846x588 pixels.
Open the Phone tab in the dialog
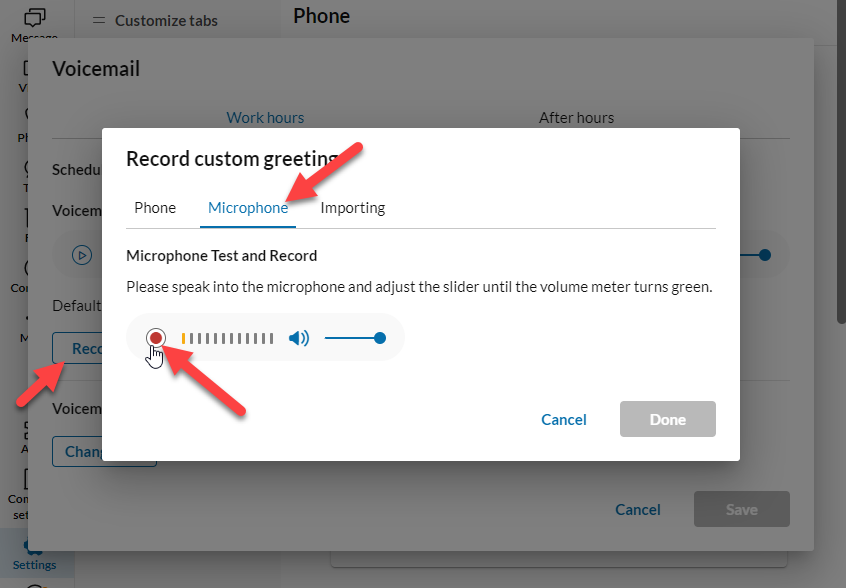(156, 207)
